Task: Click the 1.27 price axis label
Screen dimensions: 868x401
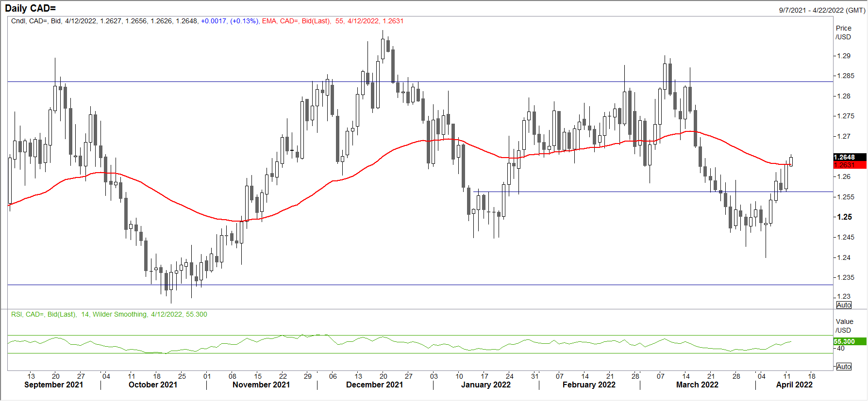Action: tap(844, 136)
